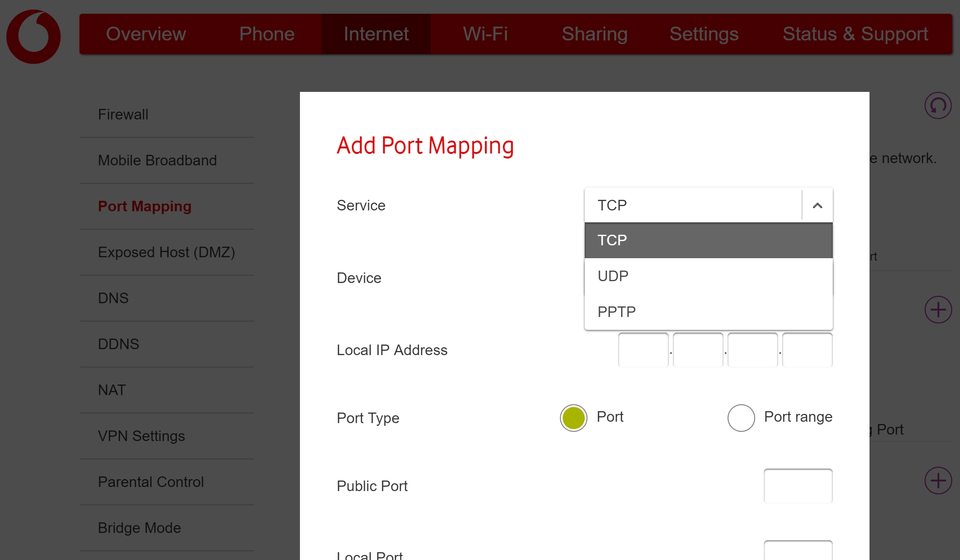Click first Local IP Address octet field
This screenshot has width=960, height=560.
coord(643,350)
